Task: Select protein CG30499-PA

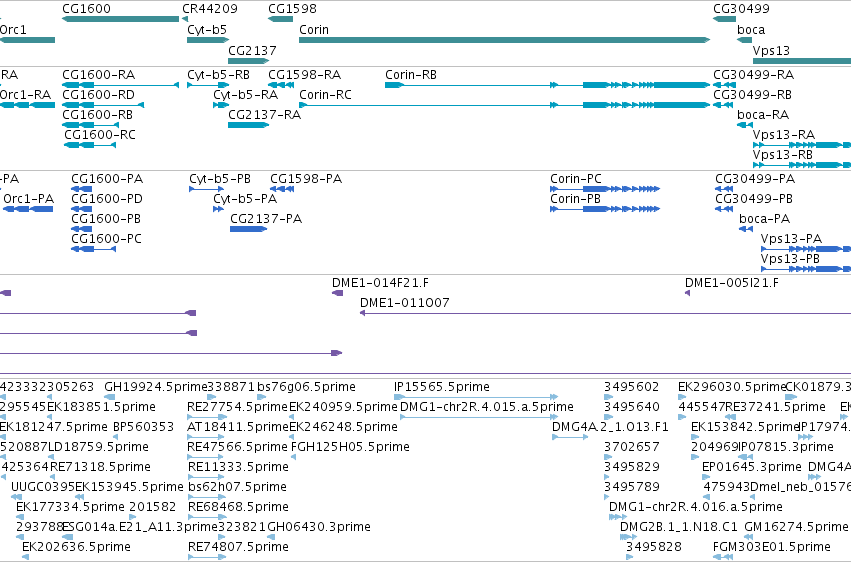Action: (x=724, y=189)
